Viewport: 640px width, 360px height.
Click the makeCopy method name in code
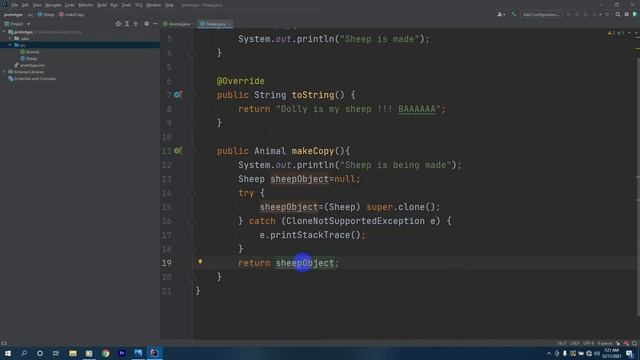click(x=313, y=151)
